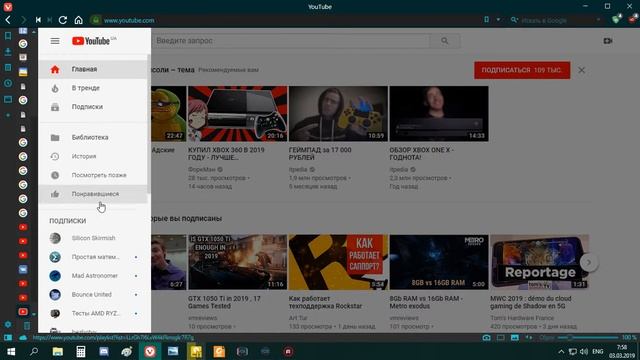
Task: Open Window panel in Vivaldi sidebar
Action: (x=8, y=99)
